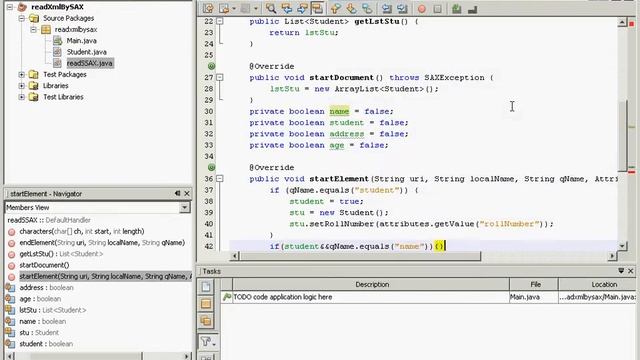Image resolution: width=640 pixels, height=360 pixels.
Task: Select lstStu field in Navigator
Action: coord(53,310)
